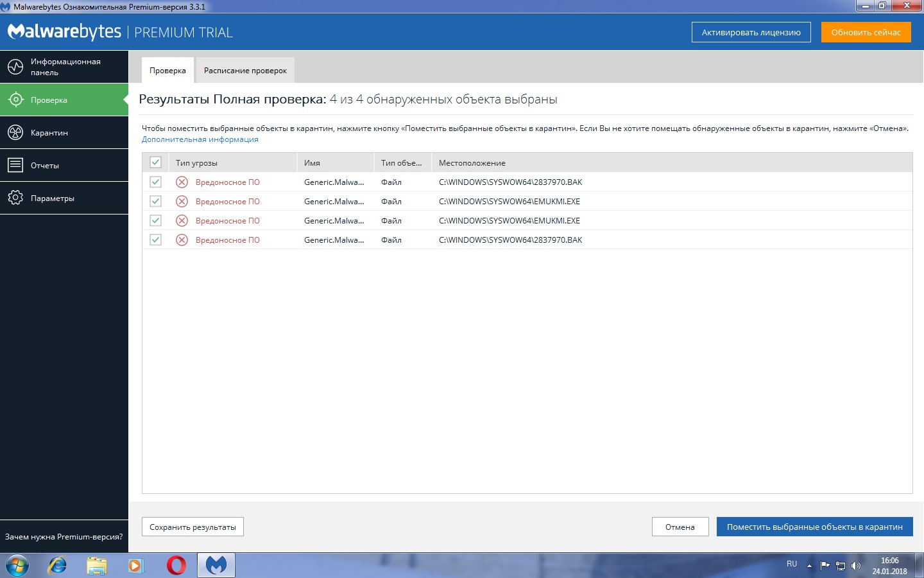Switch to the Расписание проверок tab
Viewport: 924px width, 578px height.
click(245, 70)
